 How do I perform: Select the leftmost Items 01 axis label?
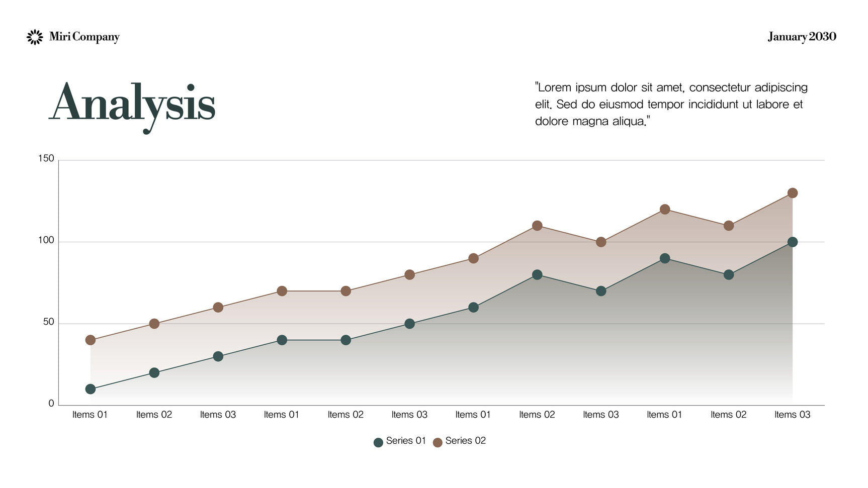click(90, 415)
